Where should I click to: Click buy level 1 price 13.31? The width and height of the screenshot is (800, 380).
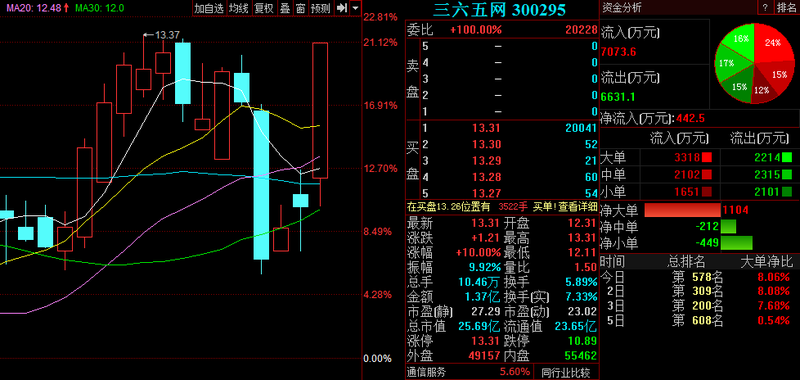(486, 128)
